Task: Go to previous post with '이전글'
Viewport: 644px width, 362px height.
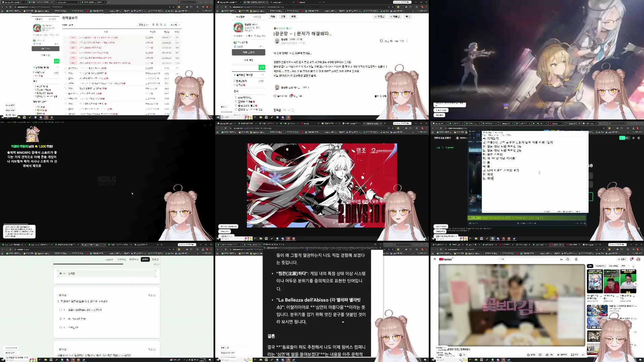Action: click(380, 17)
